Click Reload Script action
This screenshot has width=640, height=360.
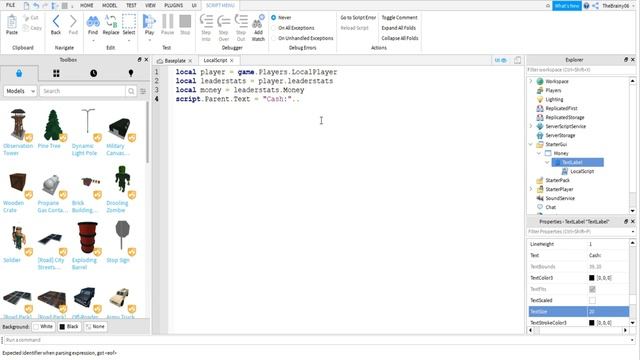coord(354,28)
